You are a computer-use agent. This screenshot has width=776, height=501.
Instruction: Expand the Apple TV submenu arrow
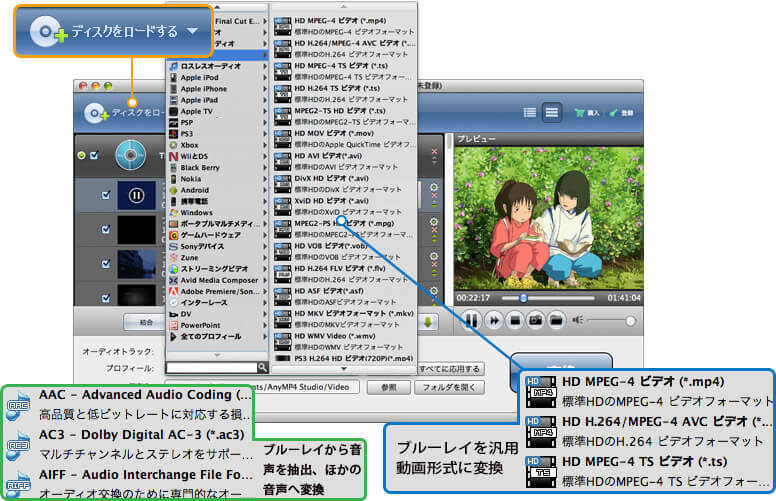point(265,111)
